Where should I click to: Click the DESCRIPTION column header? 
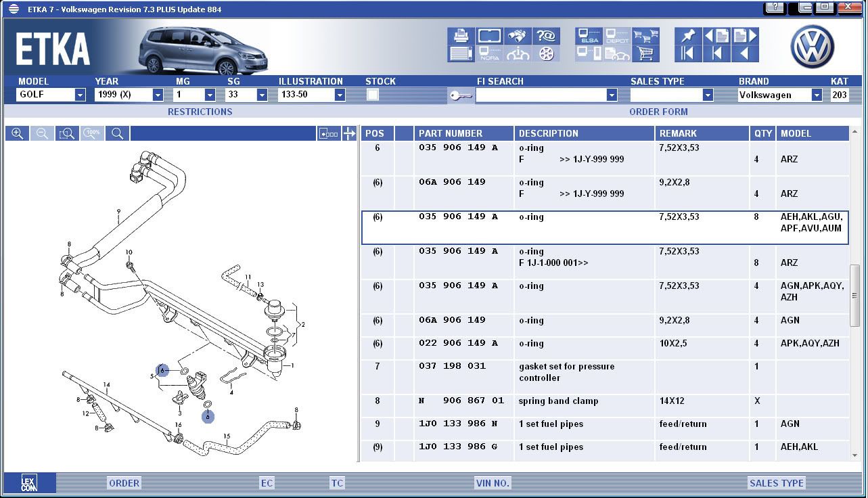point(584,133)
